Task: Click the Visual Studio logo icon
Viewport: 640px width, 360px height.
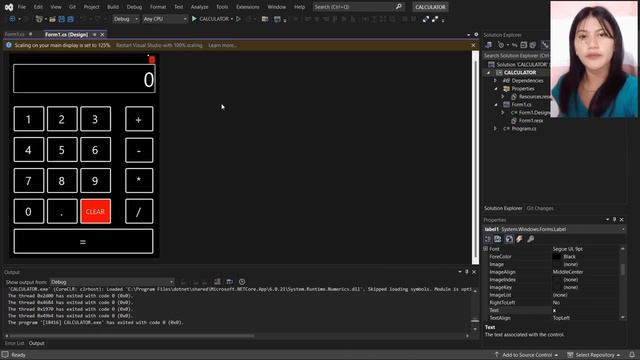Action: tap(9, 7)
